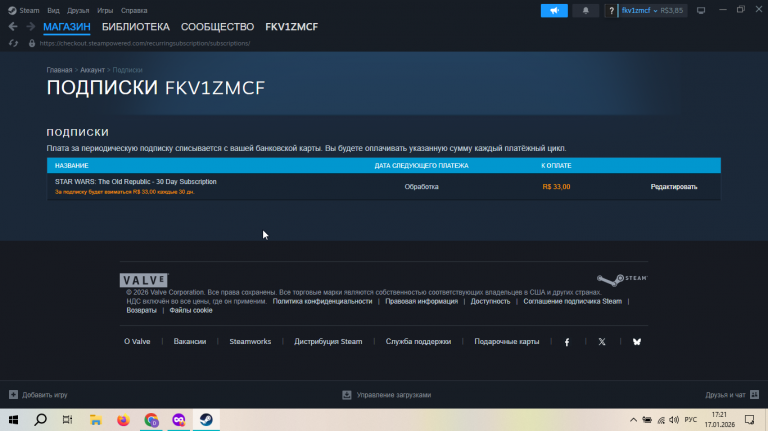Click the X (Twitter) icon in footer
This screenshot has width=768, height=431.
coord(602,342)
